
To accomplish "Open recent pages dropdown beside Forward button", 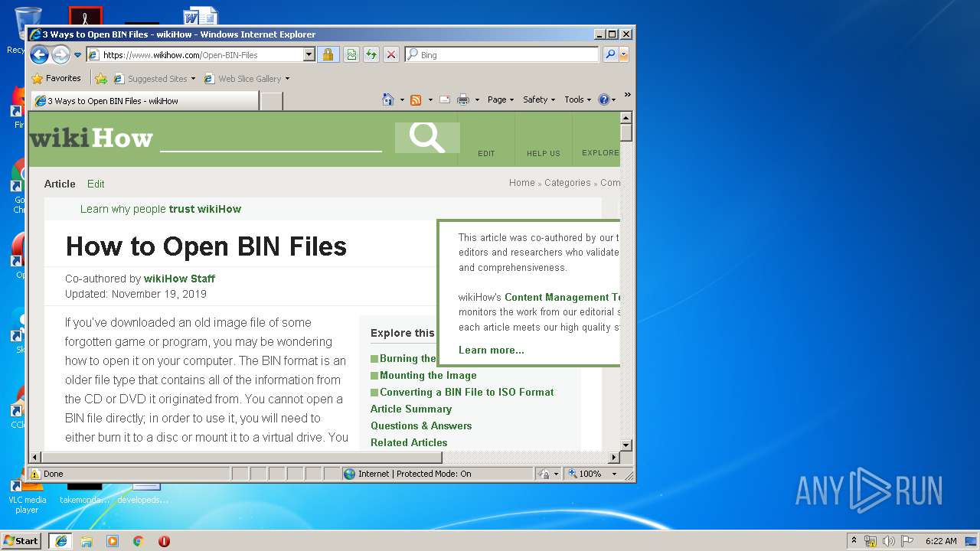I will [x=77, y=55].
